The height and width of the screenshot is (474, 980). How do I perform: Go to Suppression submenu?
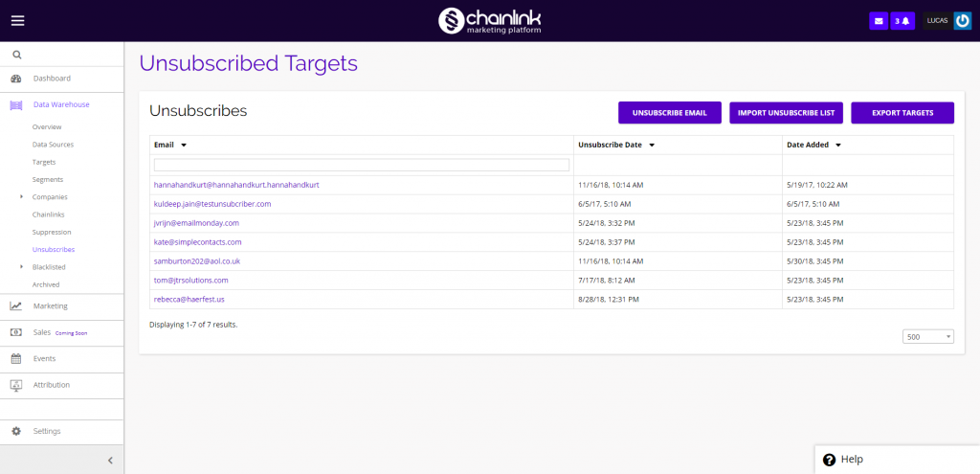52,232
